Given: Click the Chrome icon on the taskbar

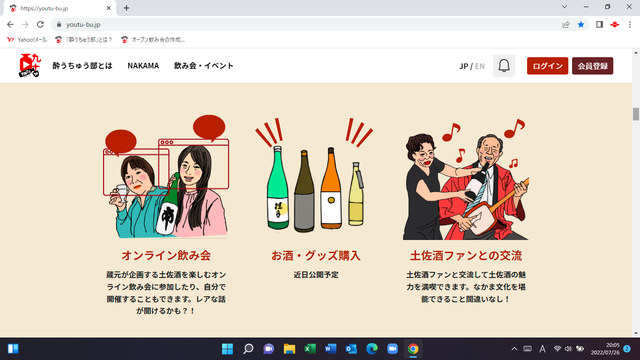Looking at the screenshot, I should point(413,349).
